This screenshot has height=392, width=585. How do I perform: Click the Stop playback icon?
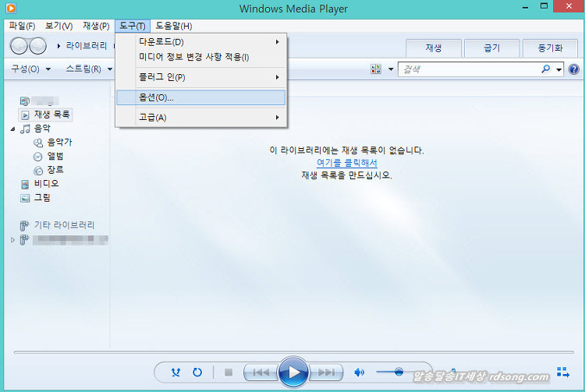coord(229,373)
